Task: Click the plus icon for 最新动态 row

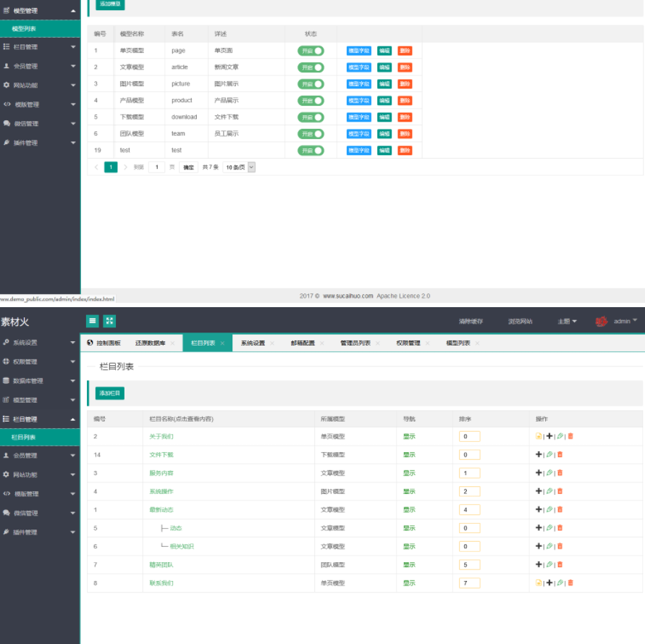Action: click(539, 509)
